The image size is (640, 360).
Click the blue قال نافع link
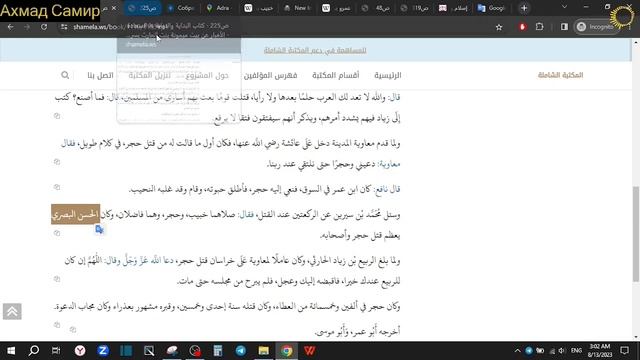click(x=387, y=189)
